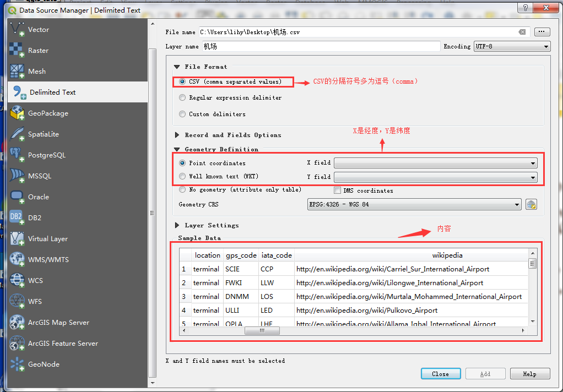Enable the DMS coordinates checkbox
563x392 pixels.
point(338,190)
